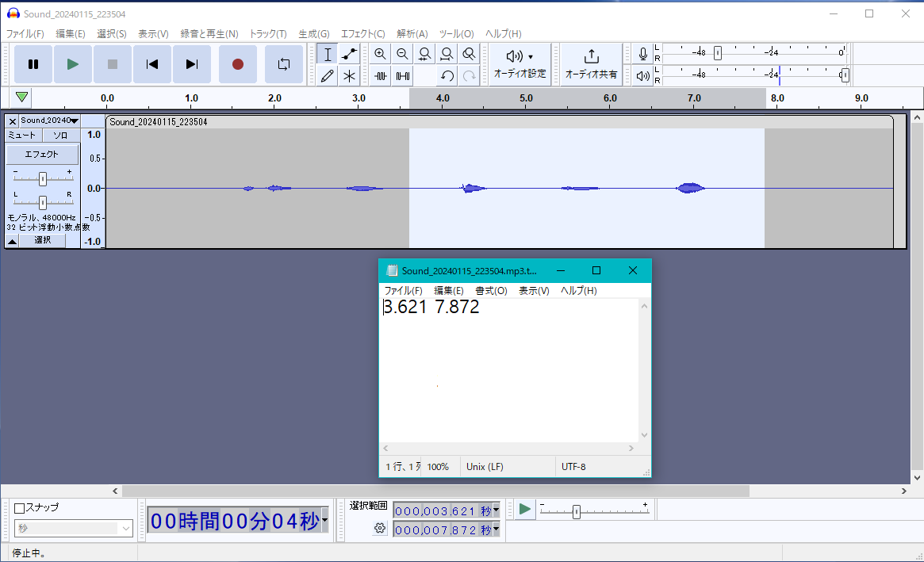Enable the スナップ checkbox
924x562 pixels.
(20, 508)
